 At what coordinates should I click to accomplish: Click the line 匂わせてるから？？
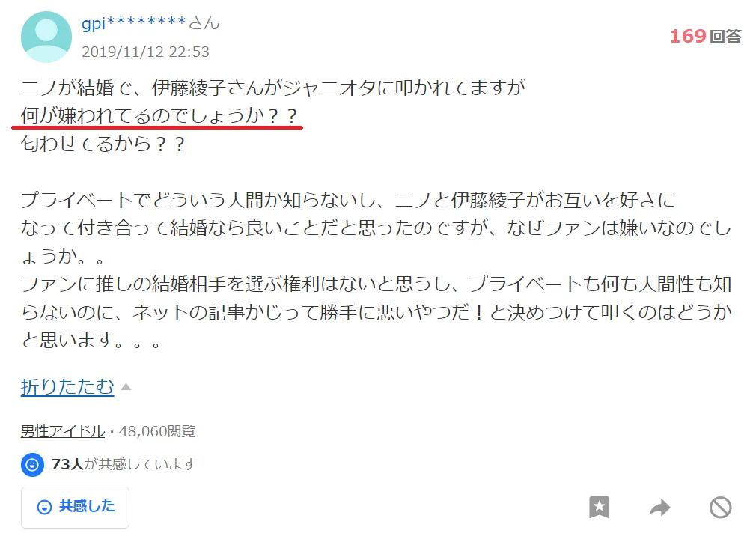[x=103, y=144]
